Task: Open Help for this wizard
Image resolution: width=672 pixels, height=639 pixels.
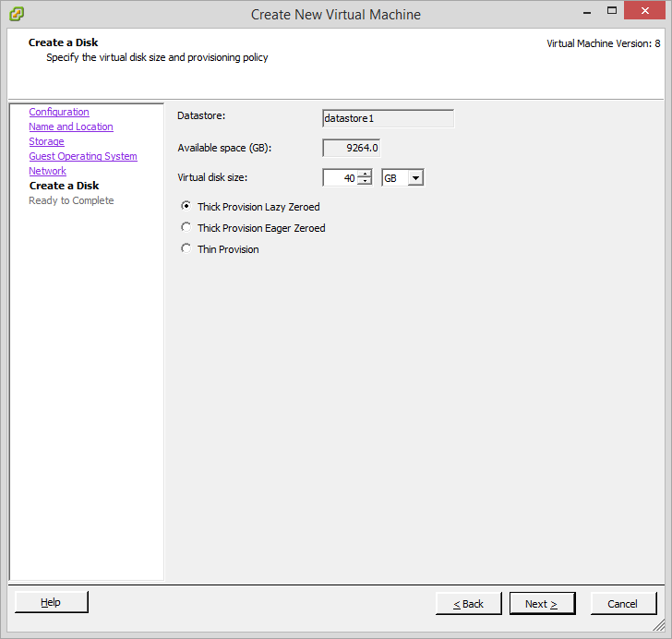Action: tap(52, 602)
